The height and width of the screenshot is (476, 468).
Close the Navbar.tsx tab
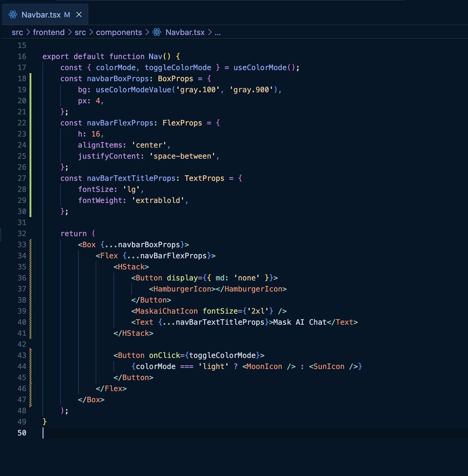point(79,15)
